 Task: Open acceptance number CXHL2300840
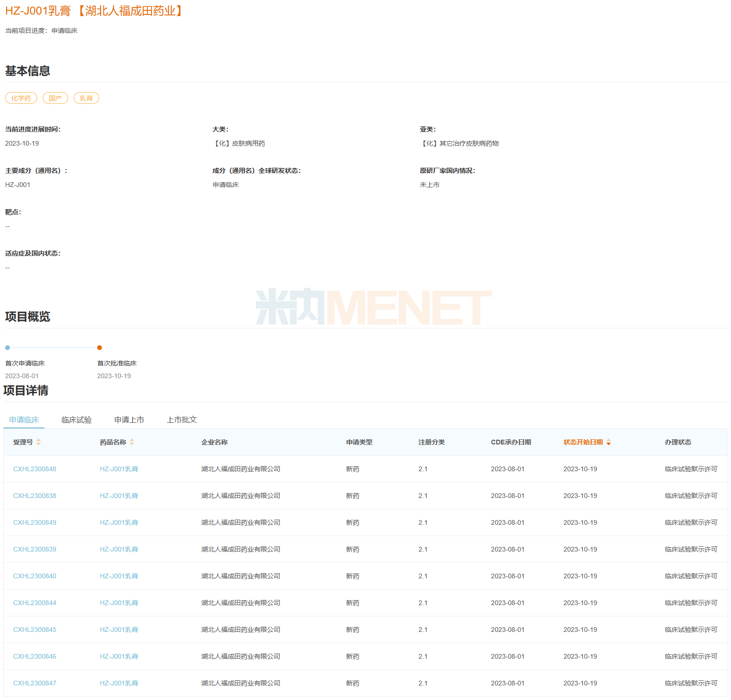pyautogui.click(x=35, y=576)
